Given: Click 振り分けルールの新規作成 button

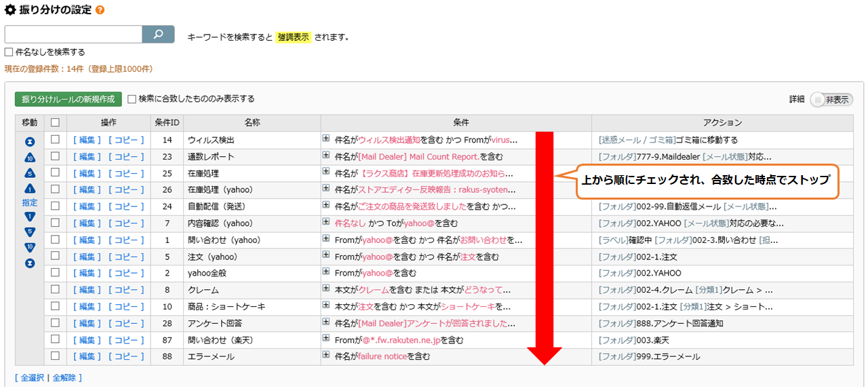Looking at the screenshot, I should click(x=68, y=99).
